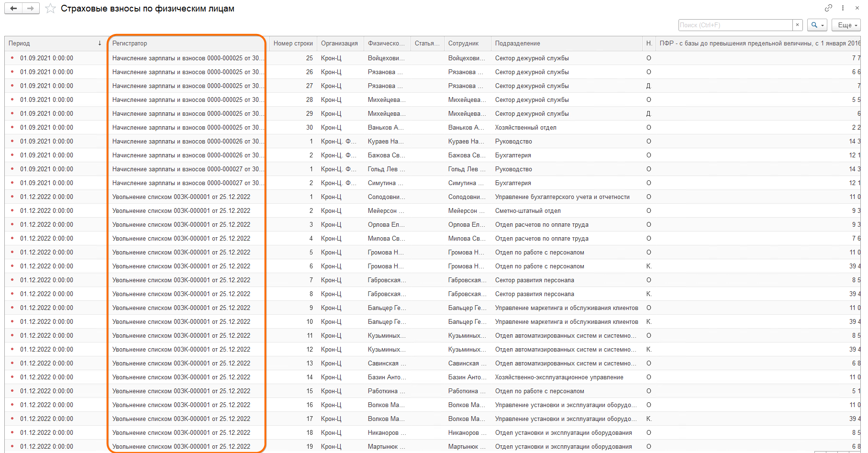Click the Регистратор column header
This screenshot has height=453, width=868.
tap(187, 43)
